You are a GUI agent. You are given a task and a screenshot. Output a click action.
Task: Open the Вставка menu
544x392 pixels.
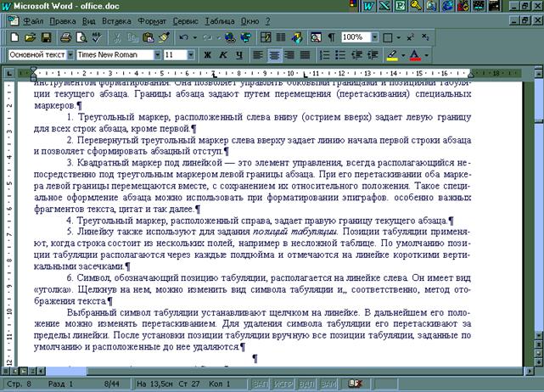116,21
